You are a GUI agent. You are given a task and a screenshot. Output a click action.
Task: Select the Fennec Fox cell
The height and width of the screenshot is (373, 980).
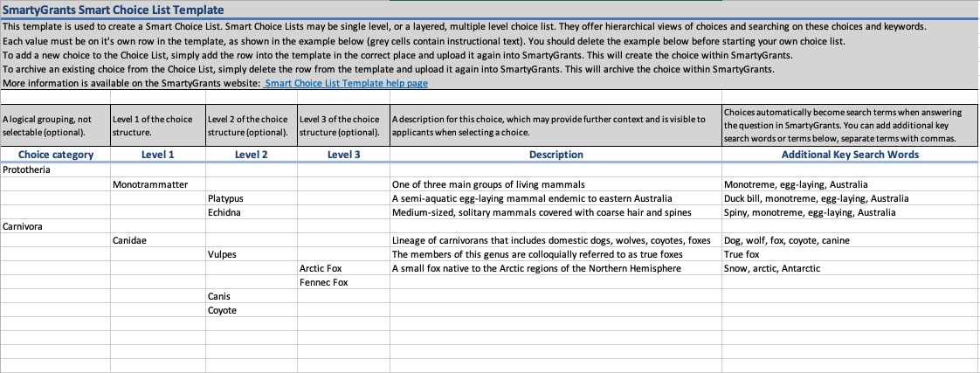pyautogui.click(x=324, y=282)
